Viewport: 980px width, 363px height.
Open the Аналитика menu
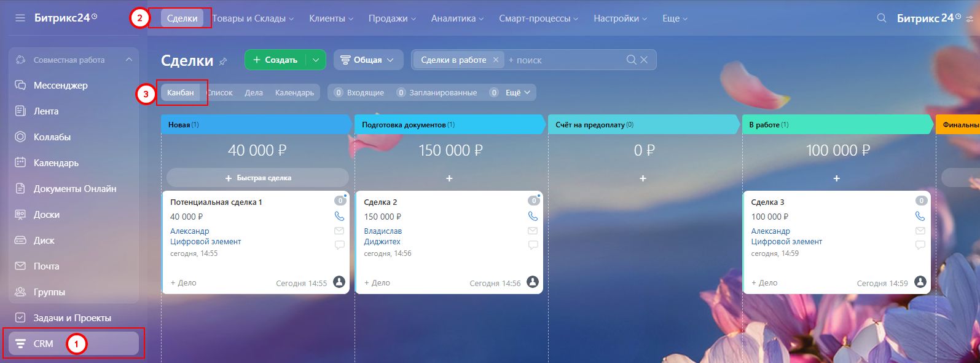[457, 18]
